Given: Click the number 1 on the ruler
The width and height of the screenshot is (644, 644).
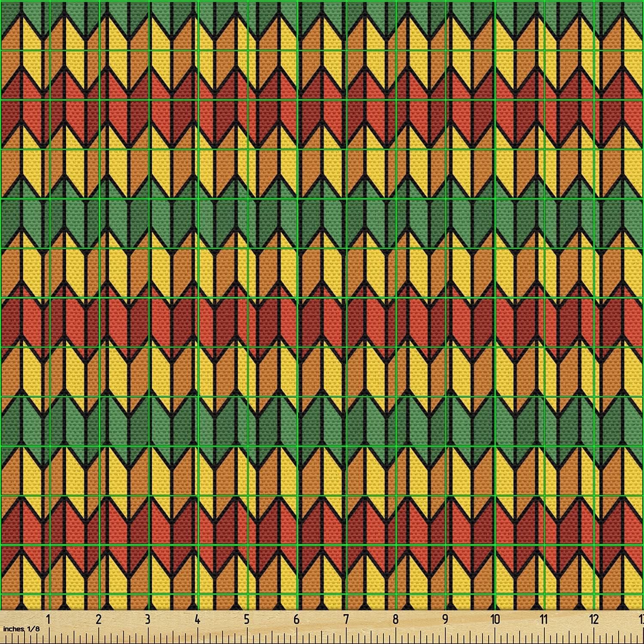Looking at the screenshot, I should (48, 619).
